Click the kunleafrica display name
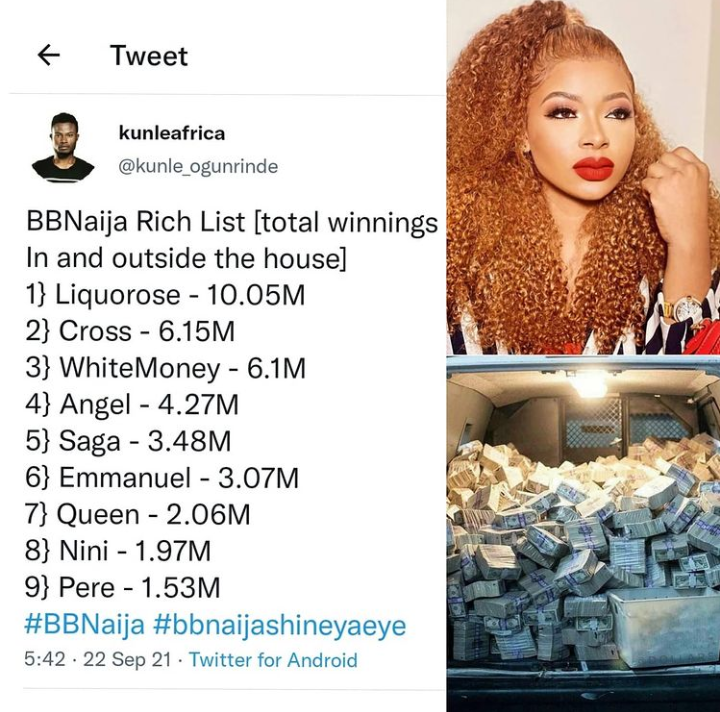The image size is (720, 712). click(x=172, y=134)
